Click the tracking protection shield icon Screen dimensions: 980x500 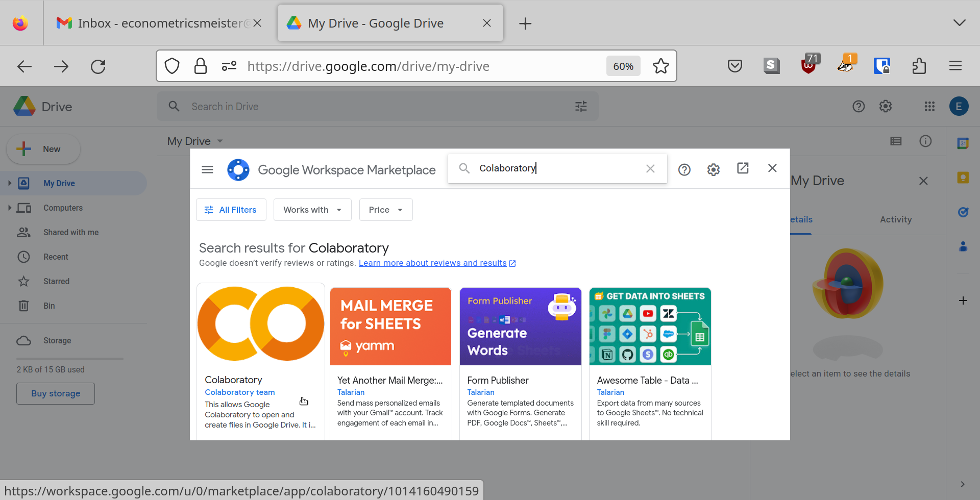[x=172, y=66]
